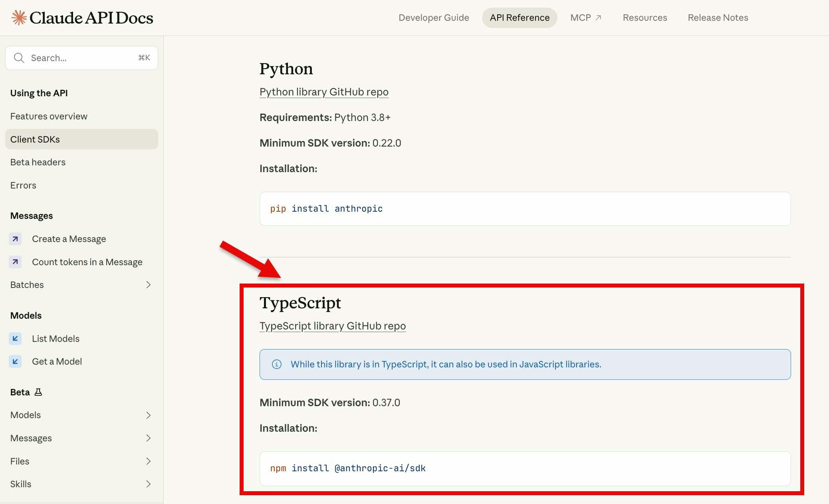Click the search magnifier icon
The height and width of the screenshot is (504, 829).
tap(19, 58)
